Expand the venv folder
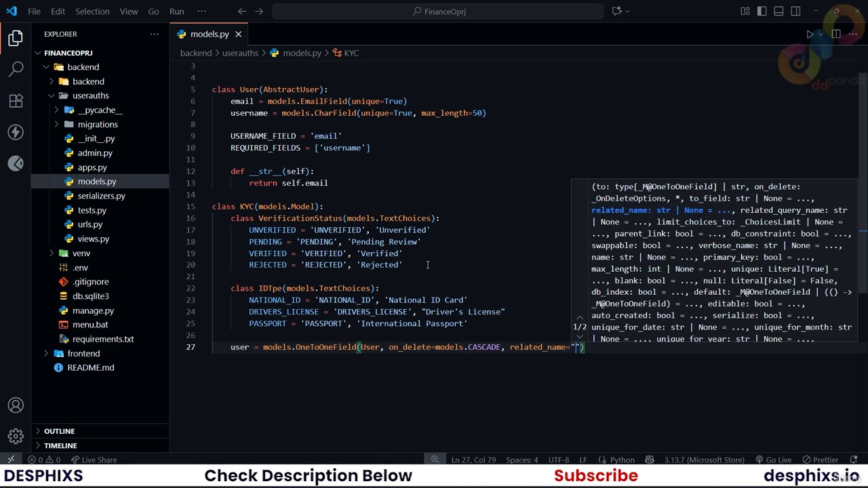Screen dimensions: 868x488 point(52,253)
